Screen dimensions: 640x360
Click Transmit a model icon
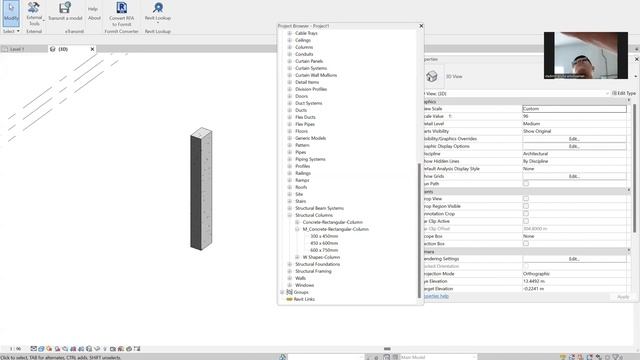[x=65, y=7]
